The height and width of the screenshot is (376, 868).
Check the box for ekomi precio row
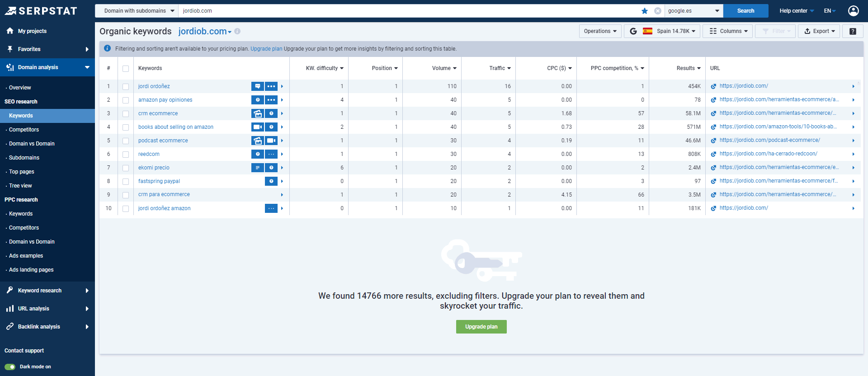point(126,168)
